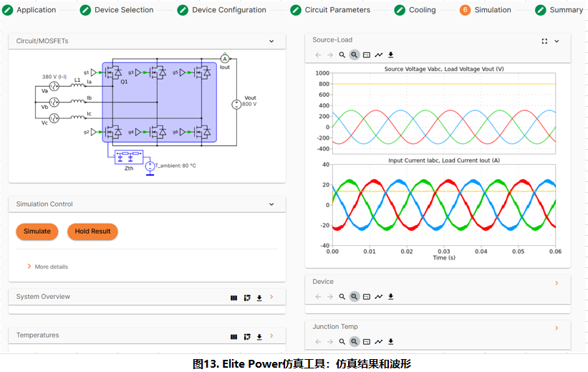The height and width of the screenshot is (372, 588).
Task: Expand the Device panel
Action: click(556, 283)
